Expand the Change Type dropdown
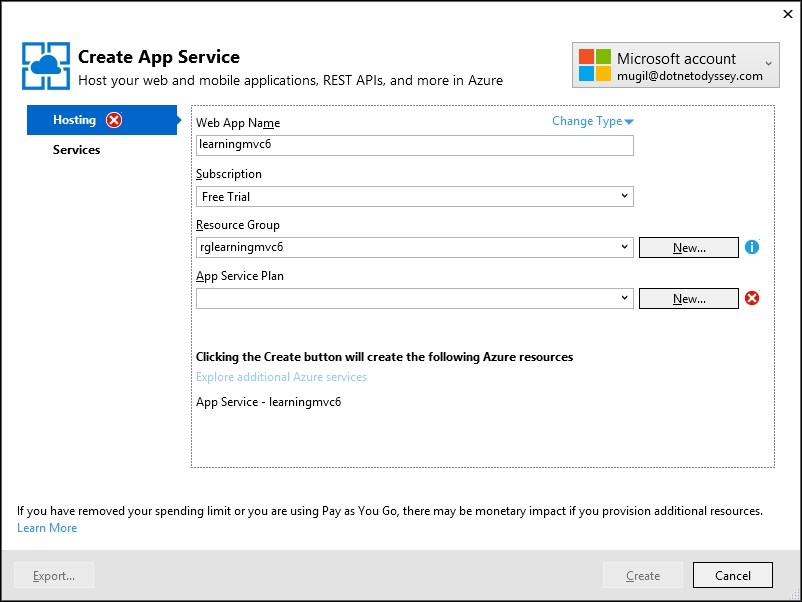Image resolution: width=802 pixels, height=602 pixels. tap(593, 121)
